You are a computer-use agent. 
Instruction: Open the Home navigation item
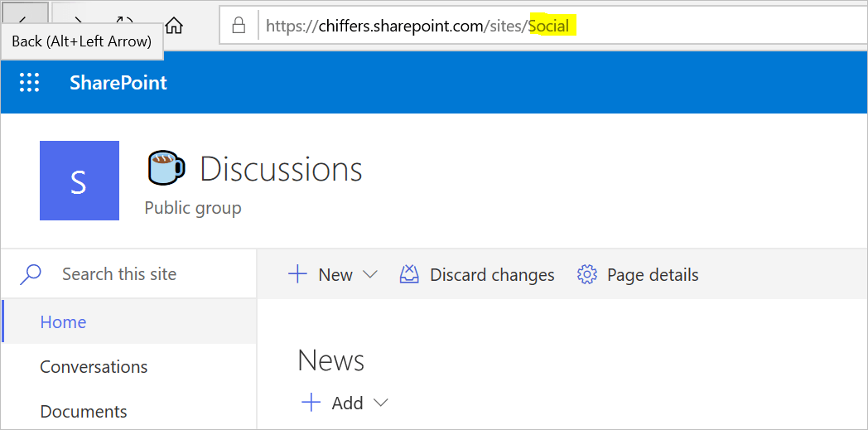[x=128, y=321]
